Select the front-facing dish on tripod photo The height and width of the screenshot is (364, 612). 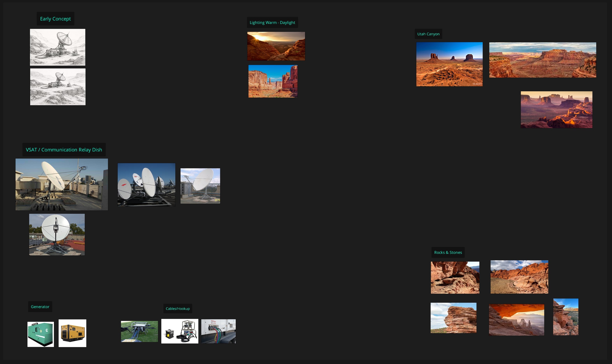point(57,234)
